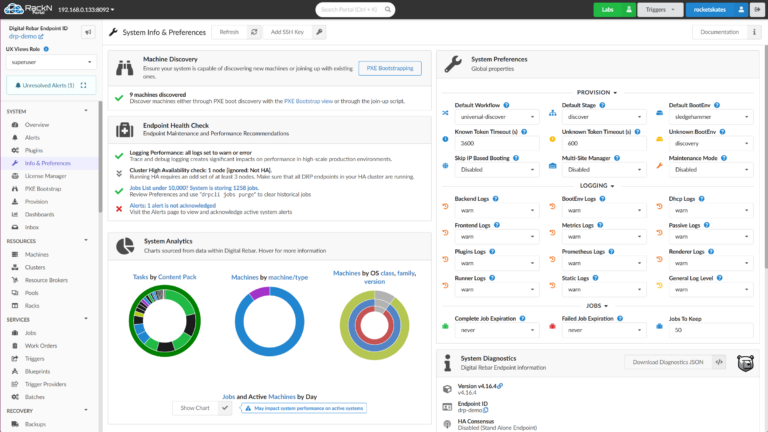Click the logout icon in top bar
Image resolution: width=768 pixels, height=432 pixels.
tap(755, 10)
